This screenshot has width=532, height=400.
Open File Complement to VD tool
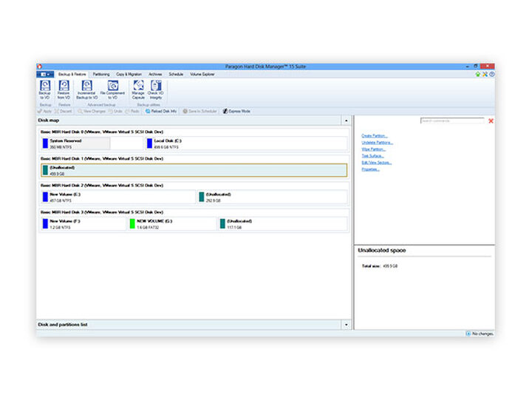pos(113,89)
